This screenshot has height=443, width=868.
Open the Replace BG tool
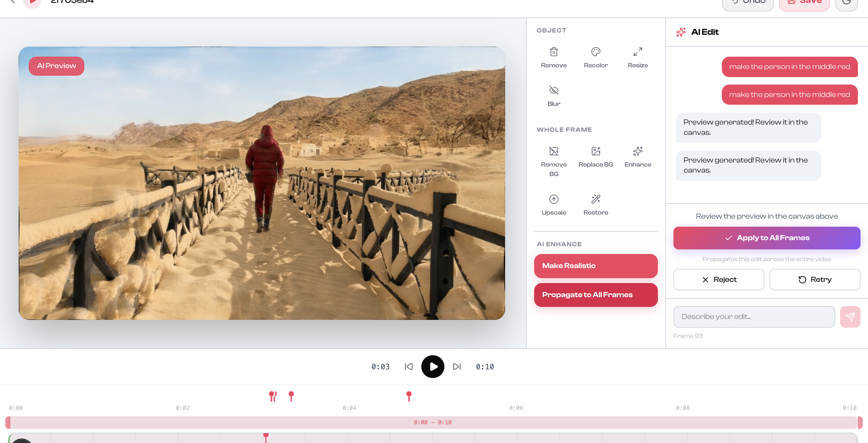click(x=595, y=151)
